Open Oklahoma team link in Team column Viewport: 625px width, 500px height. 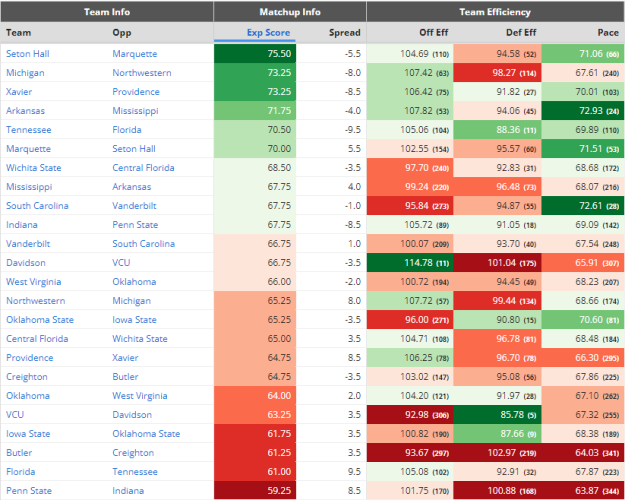coord(28,396)
